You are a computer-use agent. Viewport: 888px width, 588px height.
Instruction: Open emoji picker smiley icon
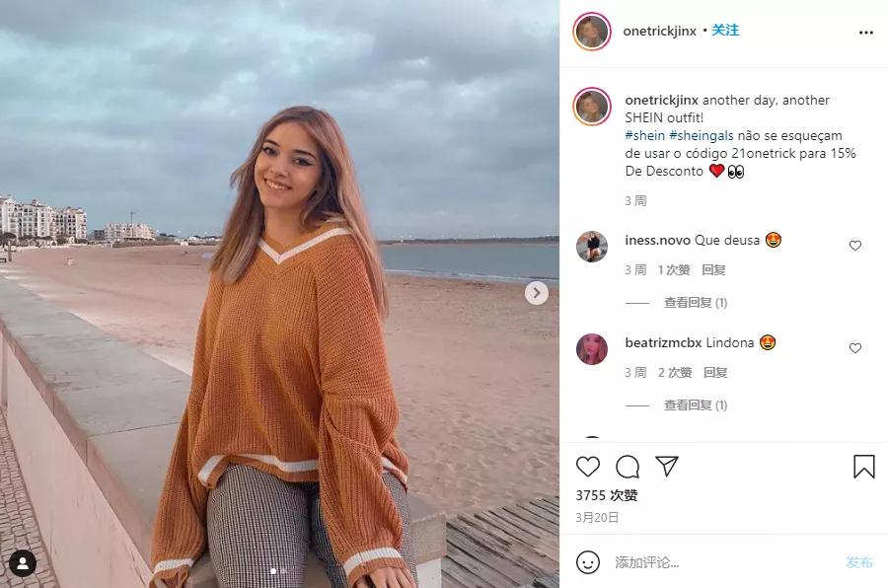point(587,562)
